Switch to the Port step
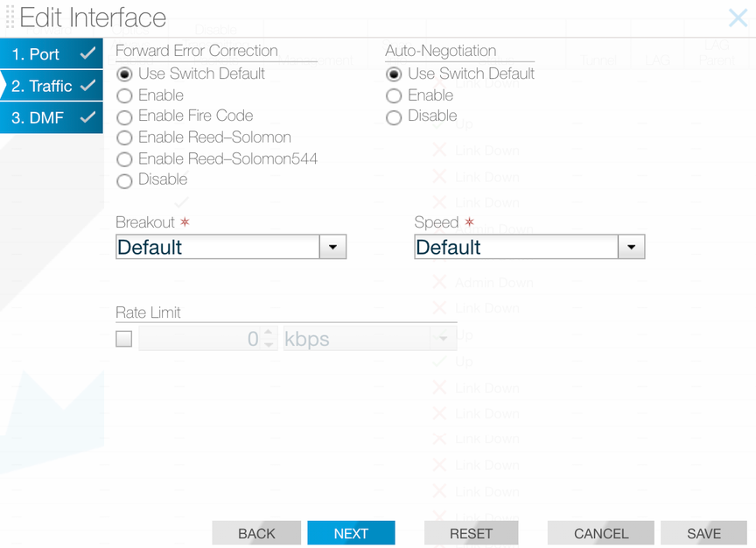The width and height of the screenshot is (756, 548). [39, 53]
